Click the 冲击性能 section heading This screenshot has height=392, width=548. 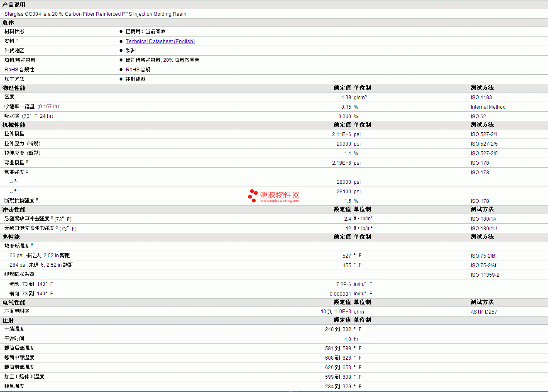(14, 210)
